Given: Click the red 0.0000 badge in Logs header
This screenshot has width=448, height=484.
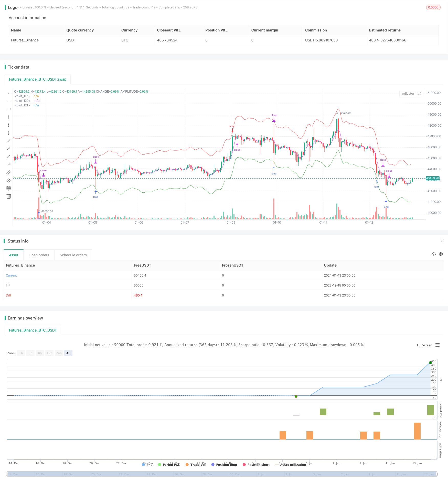Looking at the screenshot, I should [433, 7].
